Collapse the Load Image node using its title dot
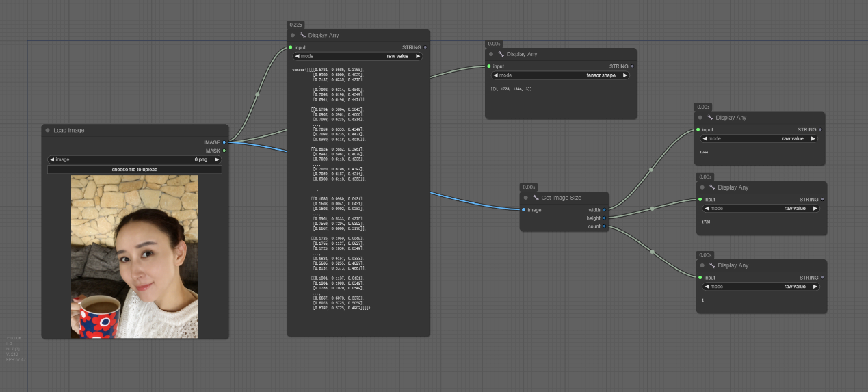868x392 pixels. [x=47, y=130]
